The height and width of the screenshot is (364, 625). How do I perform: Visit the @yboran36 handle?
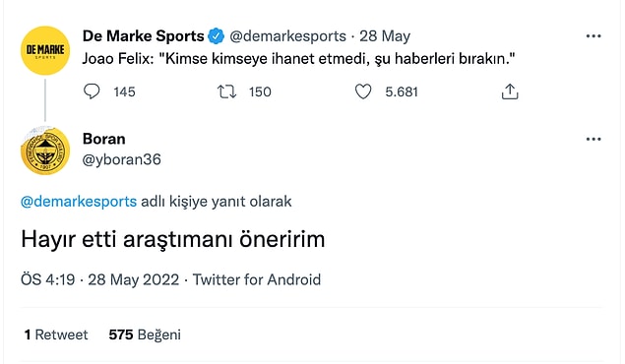pyautogui.click(x=122, y=159)
